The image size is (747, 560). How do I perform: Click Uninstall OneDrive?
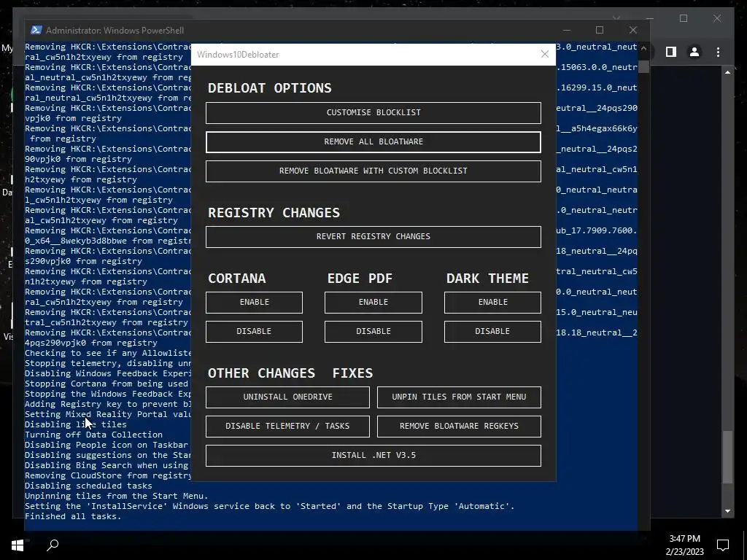point(287,397)
